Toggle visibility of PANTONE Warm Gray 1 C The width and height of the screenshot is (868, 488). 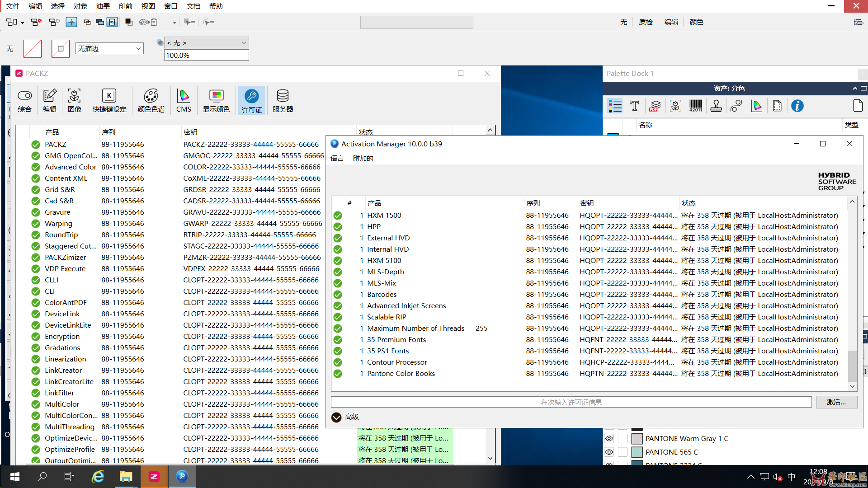(609, 438)
